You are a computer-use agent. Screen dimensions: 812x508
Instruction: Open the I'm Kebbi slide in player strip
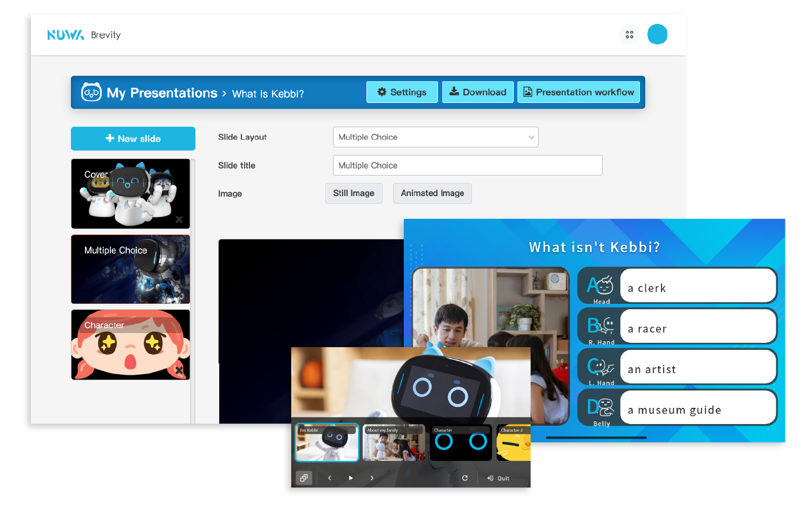(327, 442)
